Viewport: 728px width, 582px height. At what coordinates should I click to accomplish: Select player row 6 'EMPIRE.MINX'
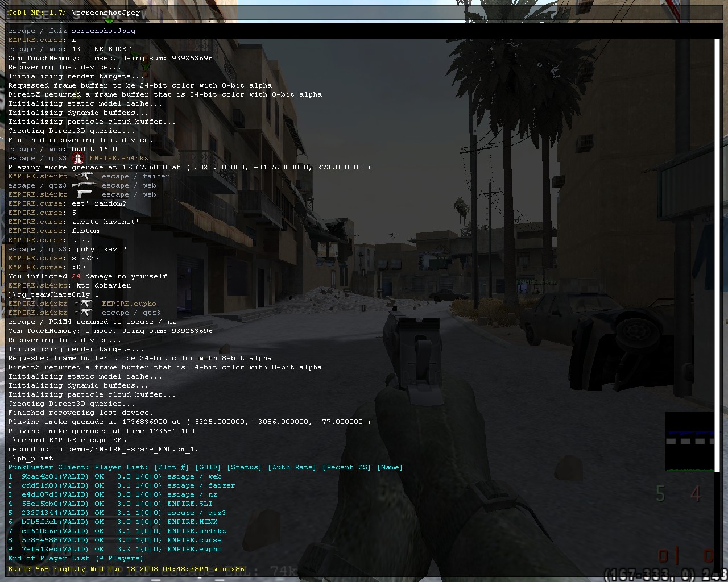113,522
